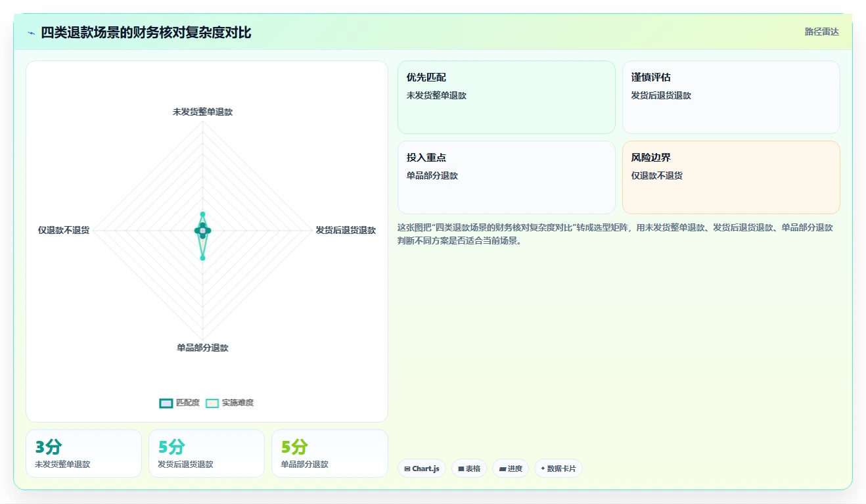
Task: Select the Chart.js tag
Action: [422, 469]
